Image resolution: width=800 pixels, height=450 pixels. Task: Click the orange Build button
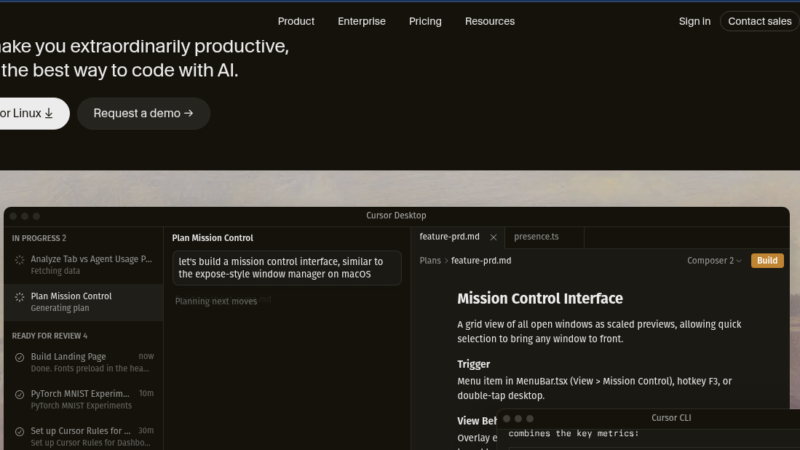[767, 261]
